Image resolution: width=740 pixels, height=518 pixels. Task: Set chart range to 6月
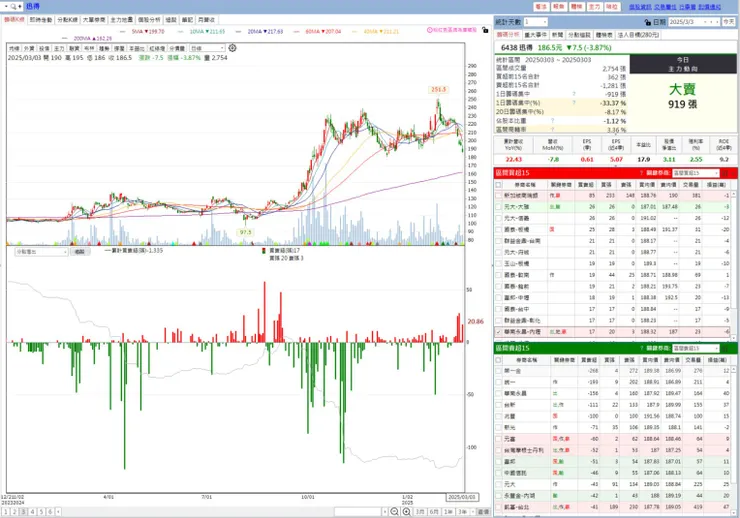coord(434,512)
